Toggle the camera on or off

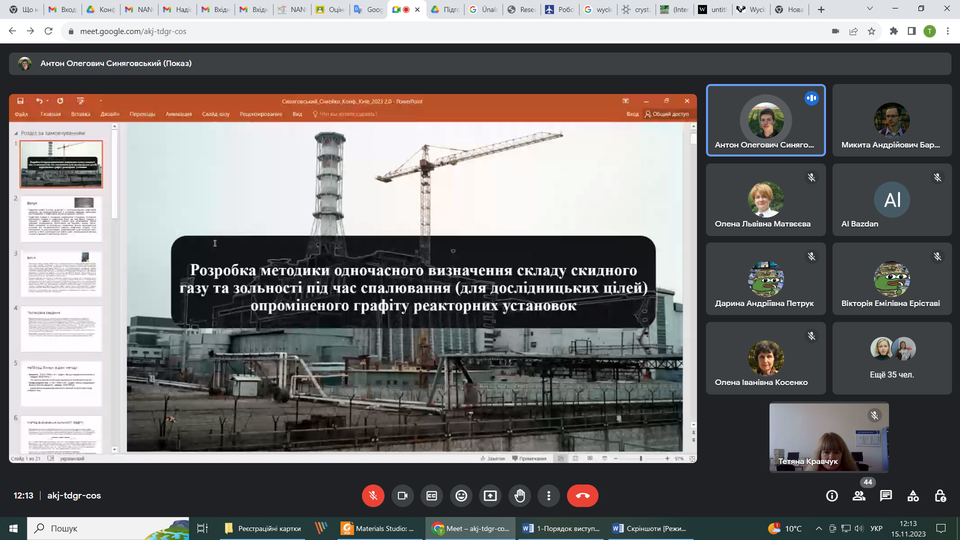tap(402, 495)
